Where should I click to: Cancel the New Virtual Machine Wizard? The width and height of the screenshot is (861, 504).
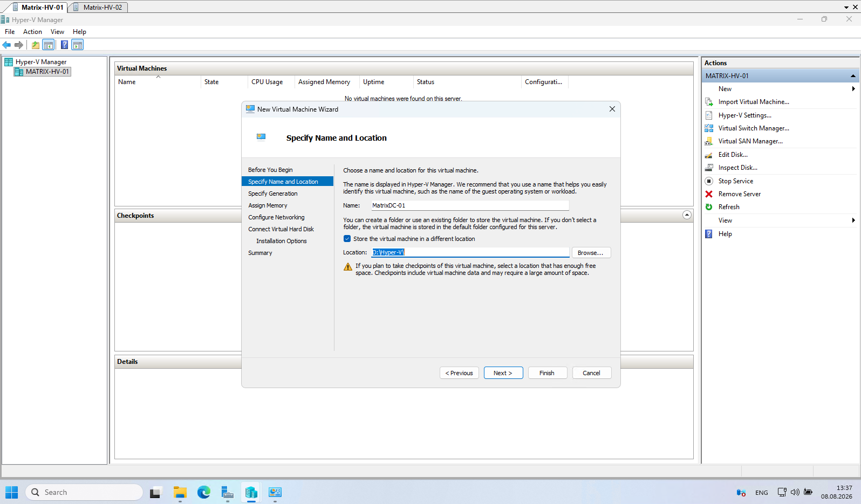coord(592,373)
